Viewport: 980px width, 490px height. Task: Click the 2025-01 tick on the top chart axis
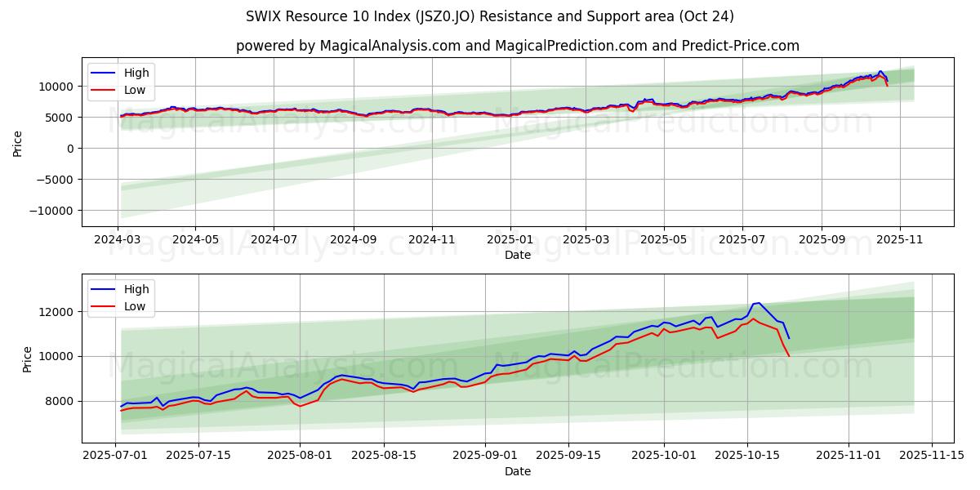click(510, 240)
